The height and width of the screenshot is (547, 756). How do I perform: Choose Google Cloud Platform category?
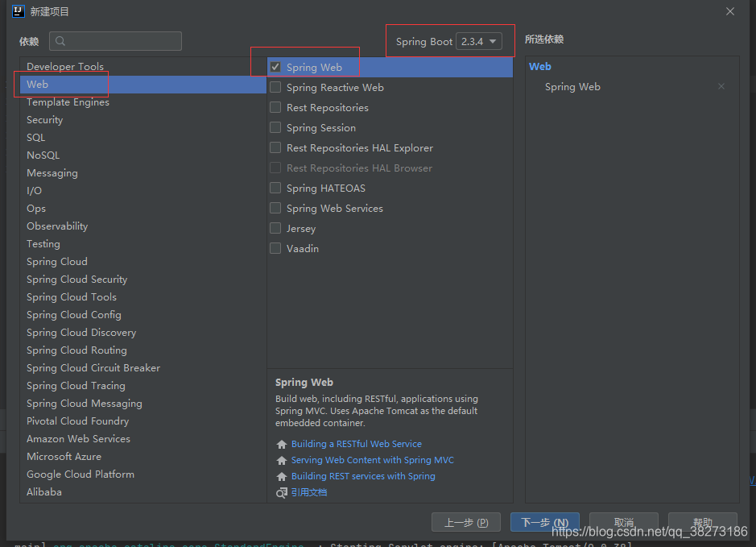click(x=143, y=474)
